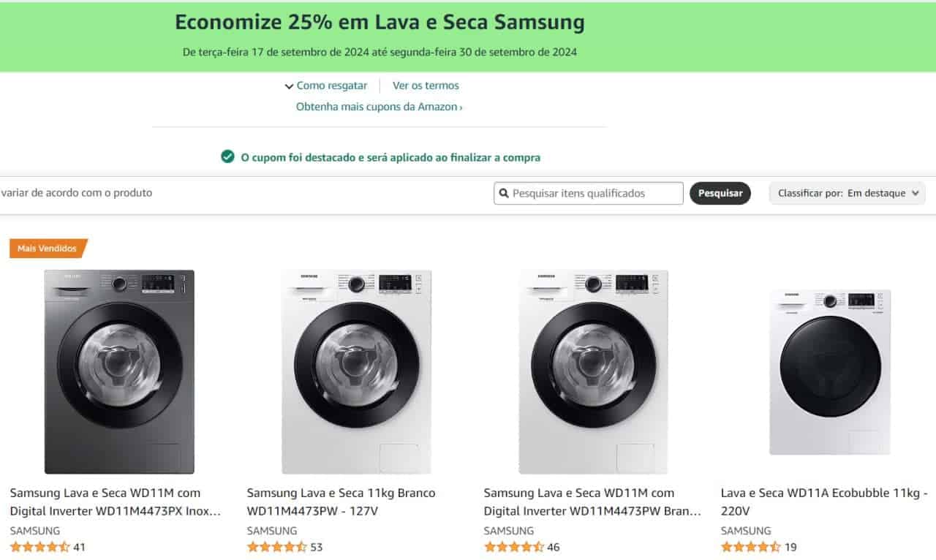The width and height of the screenshot is (936, 560).
Task: Click the 46 reviews count
Action: pos(554,547)
